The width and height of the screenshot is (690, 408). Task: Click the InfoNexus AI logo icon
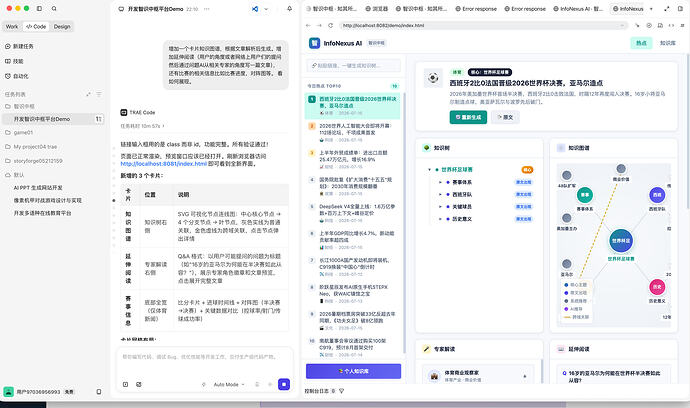coord(314,43)
